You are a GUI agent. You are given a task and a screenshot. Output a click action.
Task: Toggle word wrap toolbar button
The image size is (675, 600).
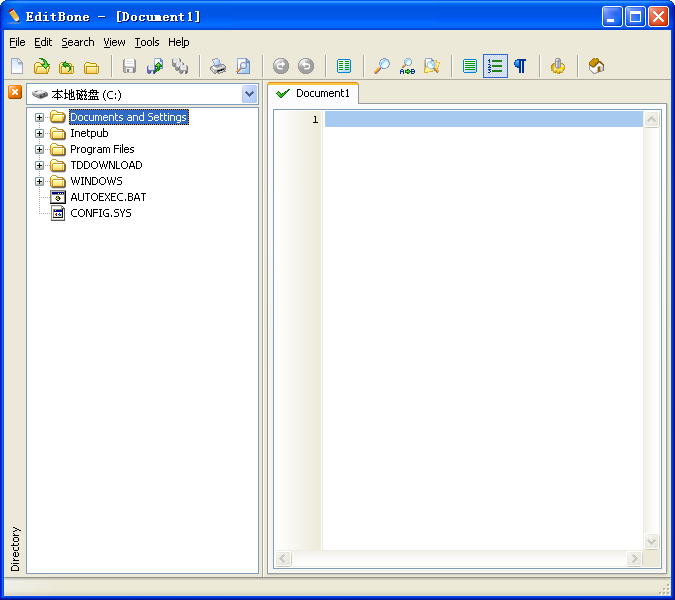470,66
